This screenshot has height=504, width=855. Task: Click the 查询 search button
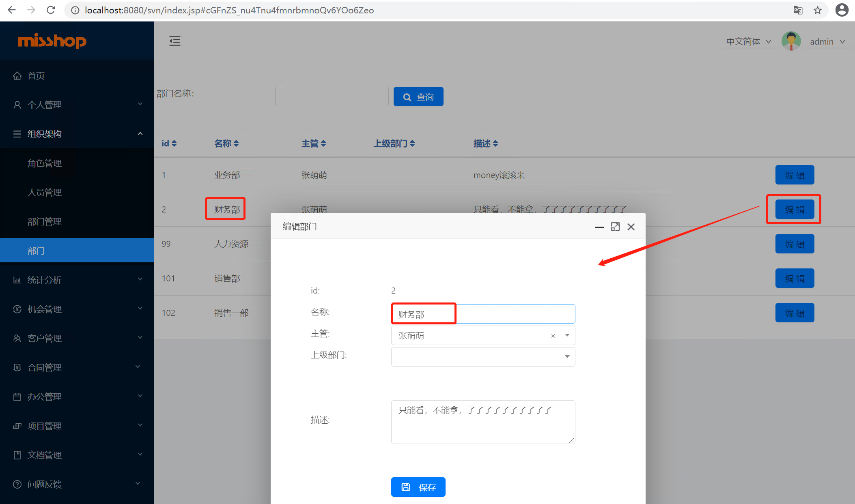pyautogui.click(x=418, y=97)
